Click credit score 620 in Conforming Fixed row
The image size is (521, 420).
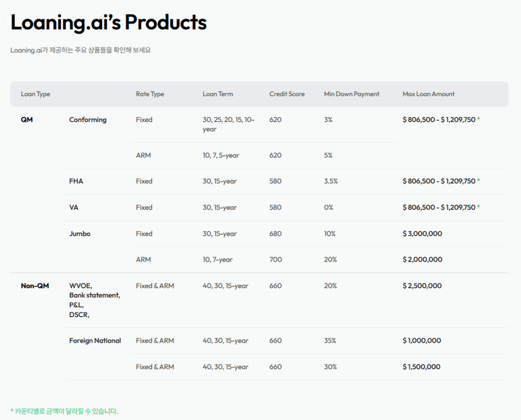pos(275,120)
